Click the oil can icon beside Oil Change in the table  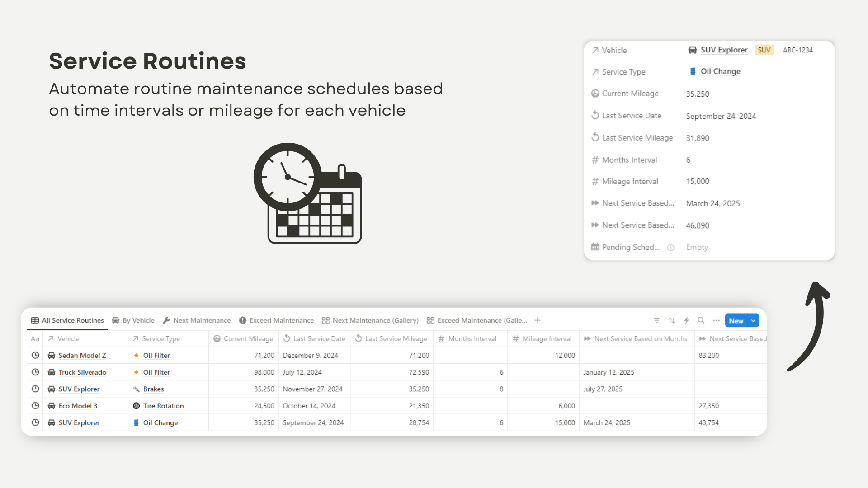[x=136, y=422]
